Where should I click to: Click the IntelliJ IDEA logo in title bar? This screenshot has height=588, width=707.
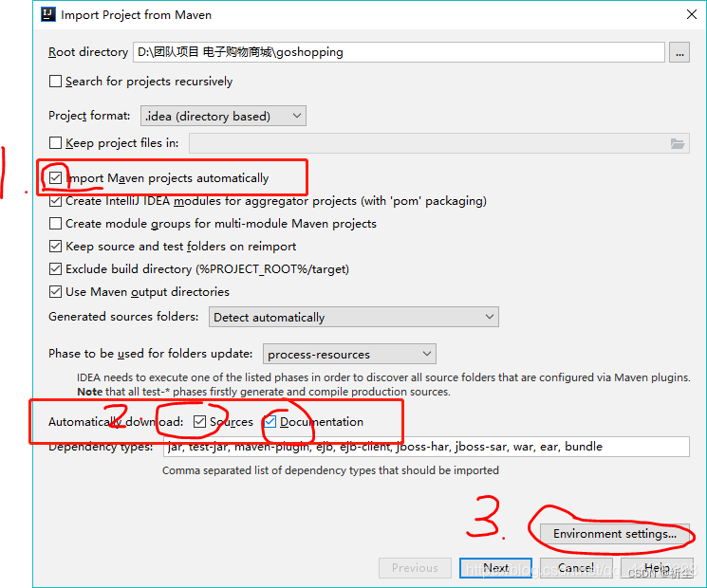point(48,15)
